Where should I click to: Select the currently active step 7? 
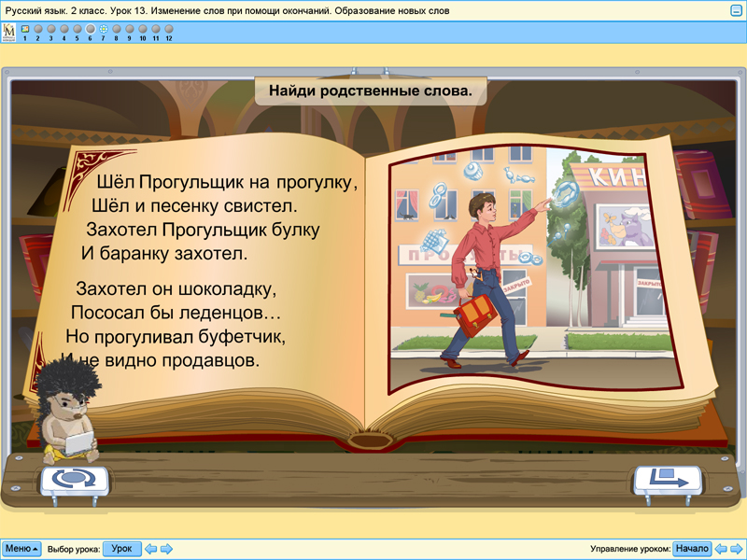click(102, 28)
